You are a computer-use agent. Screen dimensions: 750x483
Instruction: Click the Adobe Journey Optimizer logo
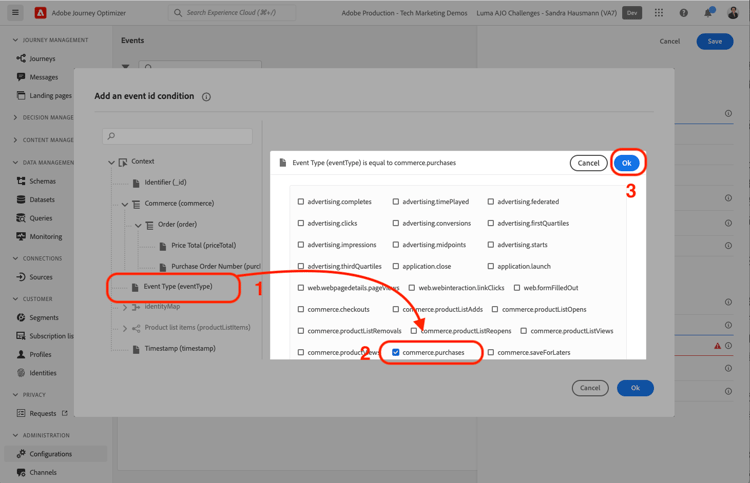(40, 13)
